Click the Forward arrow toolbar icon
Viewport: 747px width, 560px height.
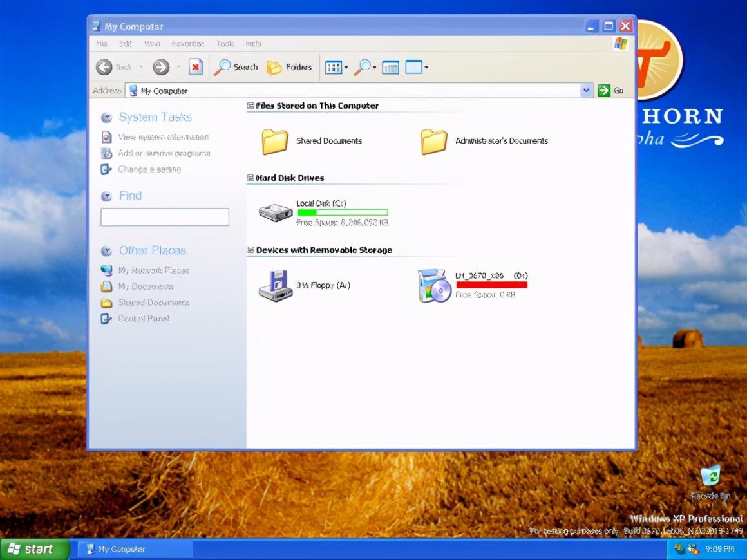(x=161, y=67)
